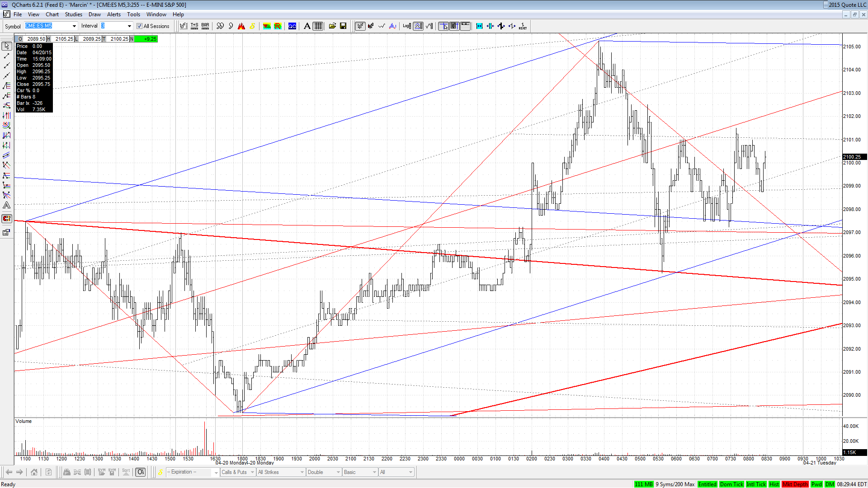Click the RESET zoom icon
This screenshot has width=868, height=488.
click(523, 26)
